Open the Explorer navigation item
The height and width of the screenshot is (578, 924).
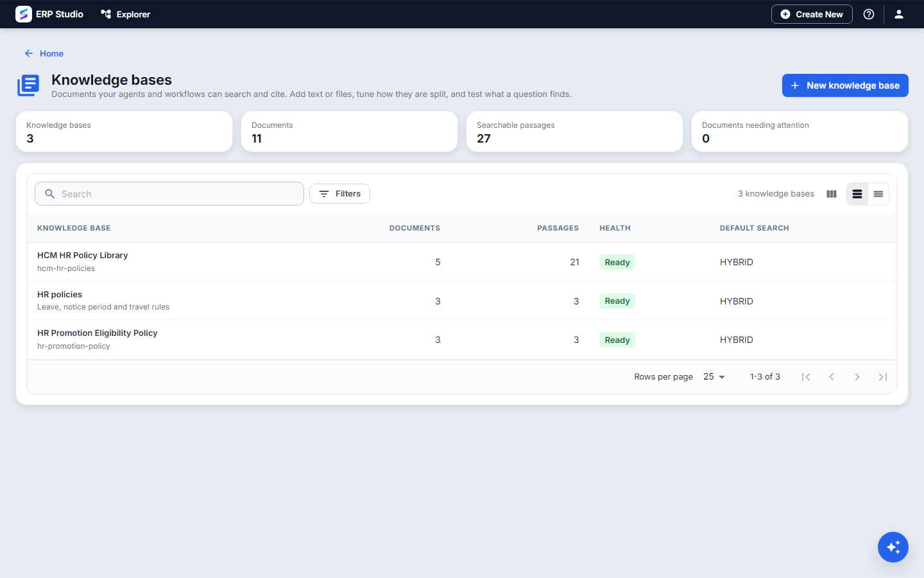[x=126, y=14]
